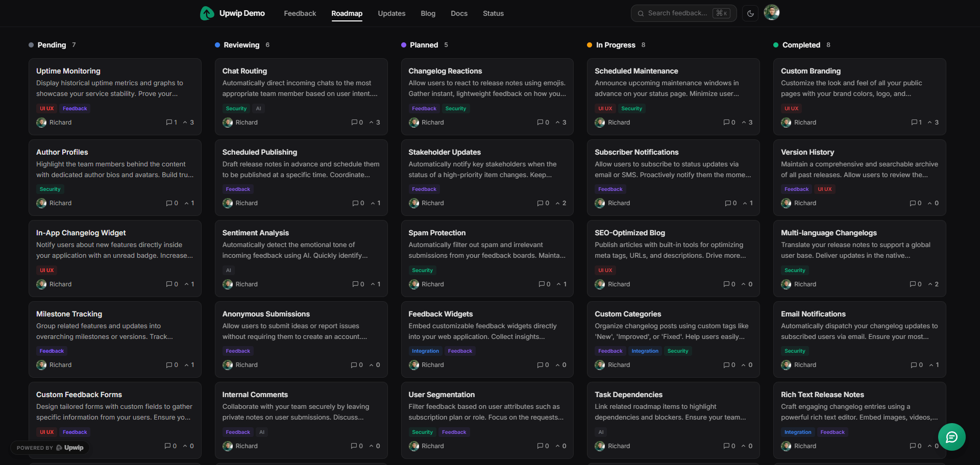Click UI UX tag on Uptime Monitoring
Image resolution: width=980 pixels, height=465 pixels.
(x=47, y=108)
